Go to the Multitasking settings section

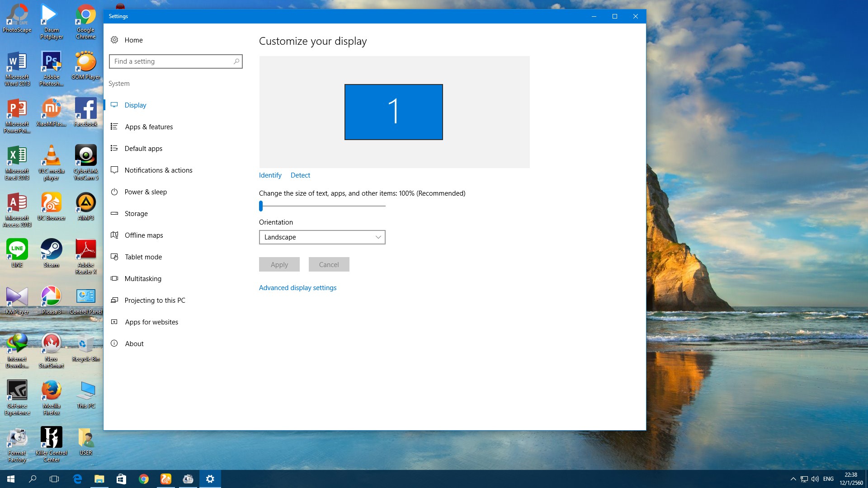pos(143,279)
